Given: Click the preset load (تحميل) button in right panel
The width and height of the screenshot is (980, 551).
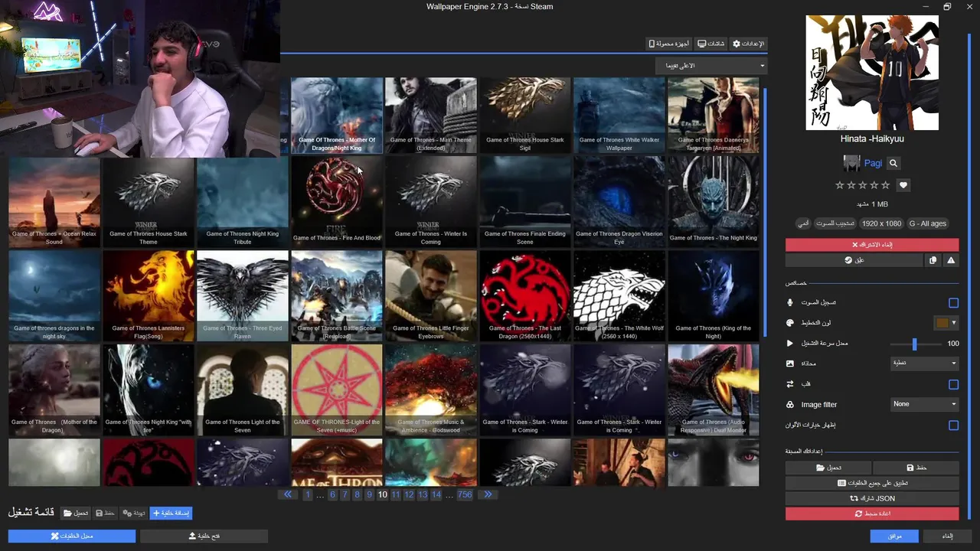Looking at the screenshot, I should coord(828,468).
